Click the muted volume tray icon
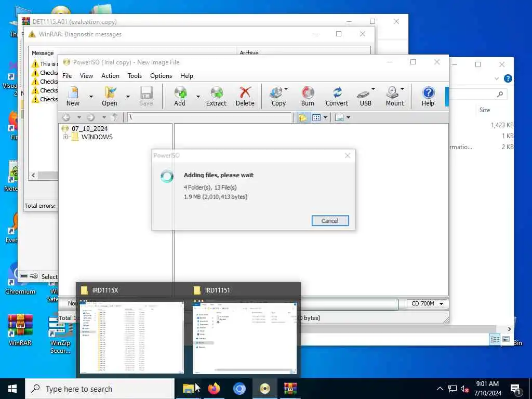The width and height of the screenshot is (532, 399). coord(464,389)
